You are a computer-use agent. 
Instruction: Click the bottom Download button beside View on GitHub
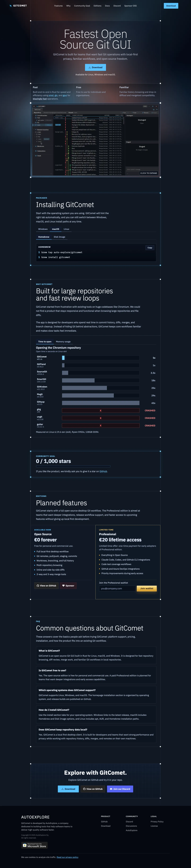(x=68, y=789)
